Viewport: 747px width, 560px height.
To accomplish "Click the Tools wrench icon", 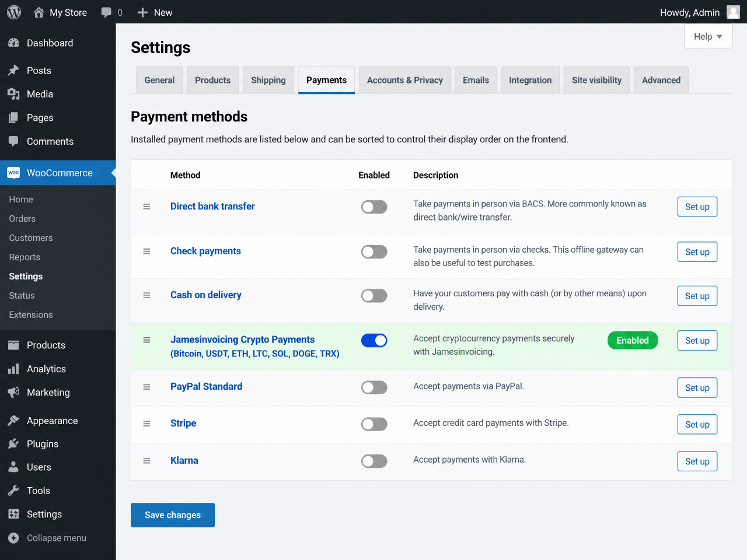I will tap(14, 491).
